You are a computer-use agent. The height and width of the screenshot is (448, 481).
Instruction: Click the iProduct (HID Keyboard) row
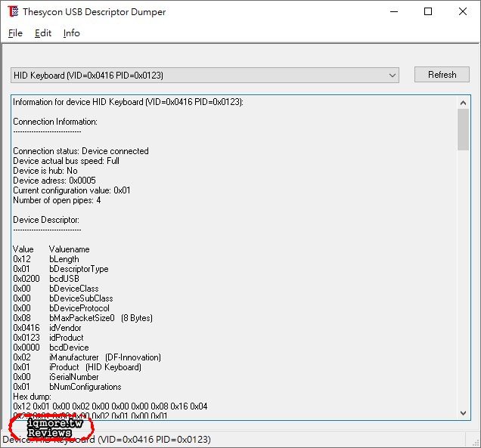click(77, 367)
